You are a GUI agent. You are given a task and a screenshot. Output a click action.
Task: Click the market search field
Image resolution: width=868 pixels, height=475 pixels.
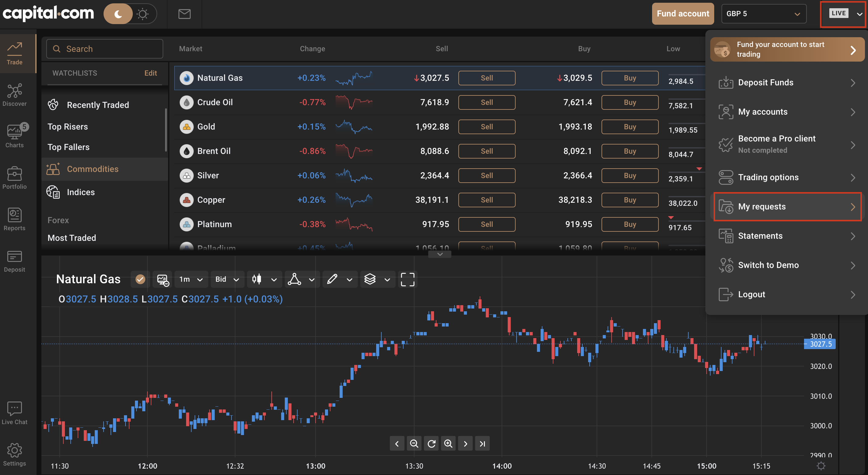(105, 49)
